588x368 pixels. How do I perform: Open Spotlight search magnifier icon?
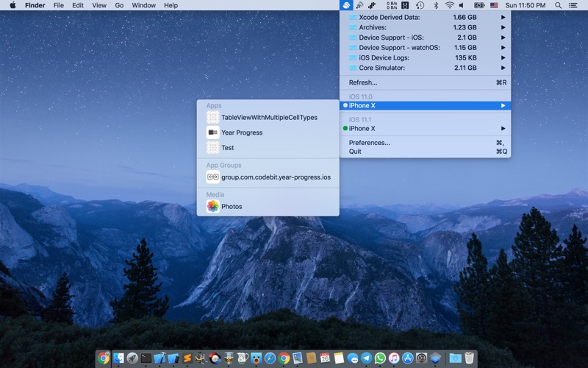(559, 5)
